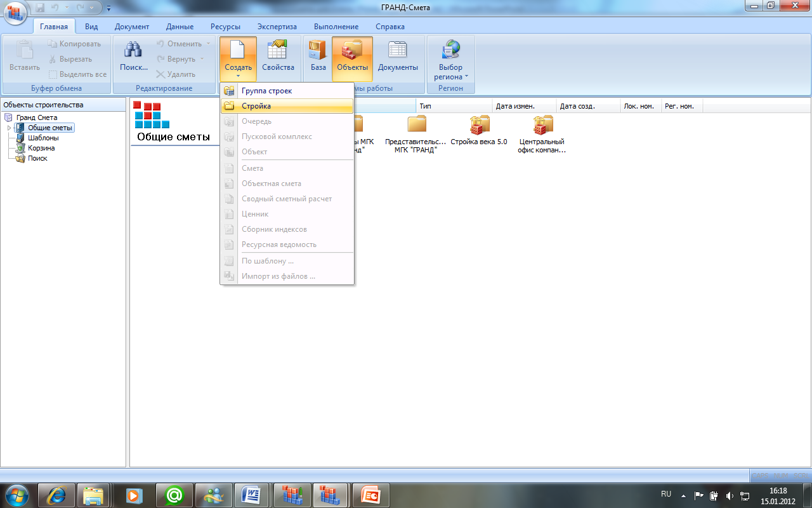Image resolution: width=812 pixels, height=508 pixels.
Task: Switch to the Вид ribbon tab
Action: (91, 27)
